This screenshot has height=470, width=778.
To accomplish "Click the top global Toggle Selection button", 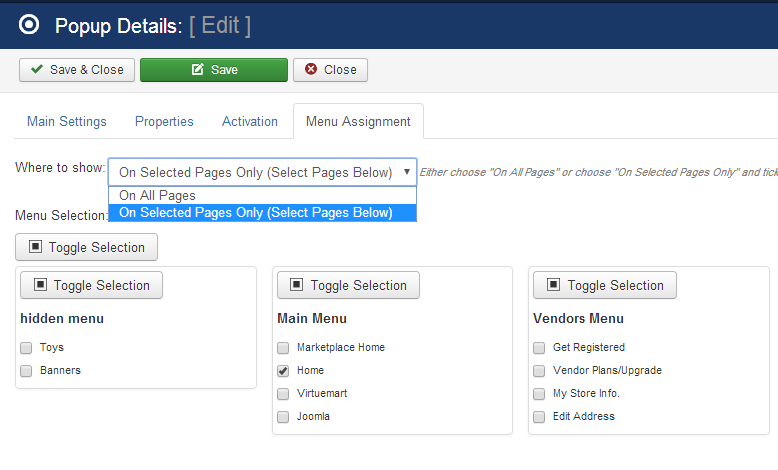I will pyautogui.click(x=87, y=247).
